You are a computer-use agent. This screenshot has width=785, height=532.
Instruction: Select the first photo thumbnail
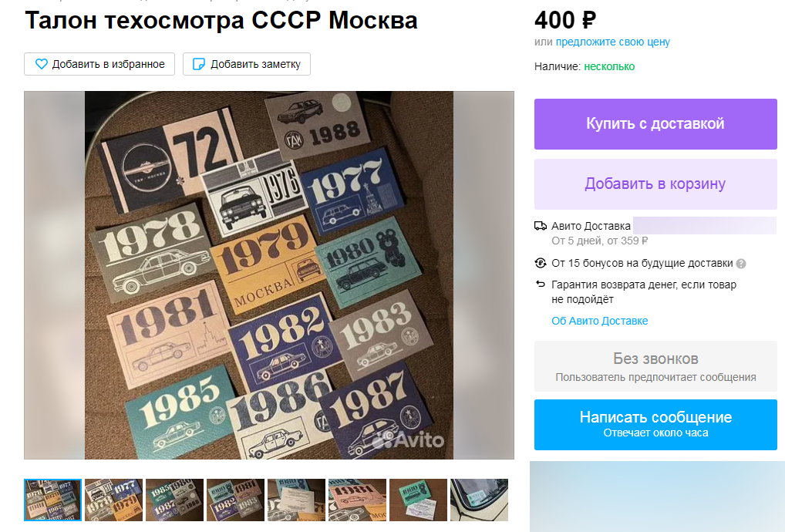point(52,500)
